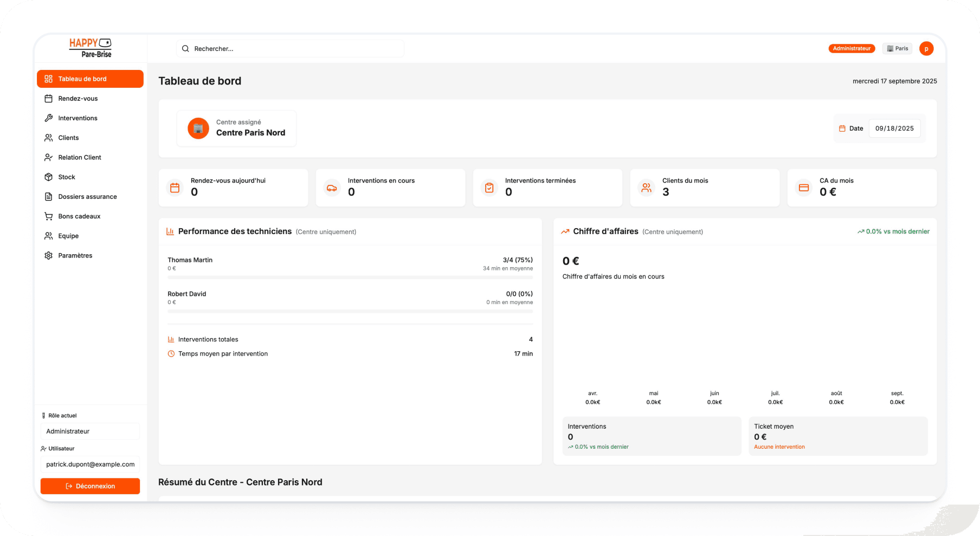980x536 pixels.
Task: Click the Stock box icon
Action: [48, 177]
